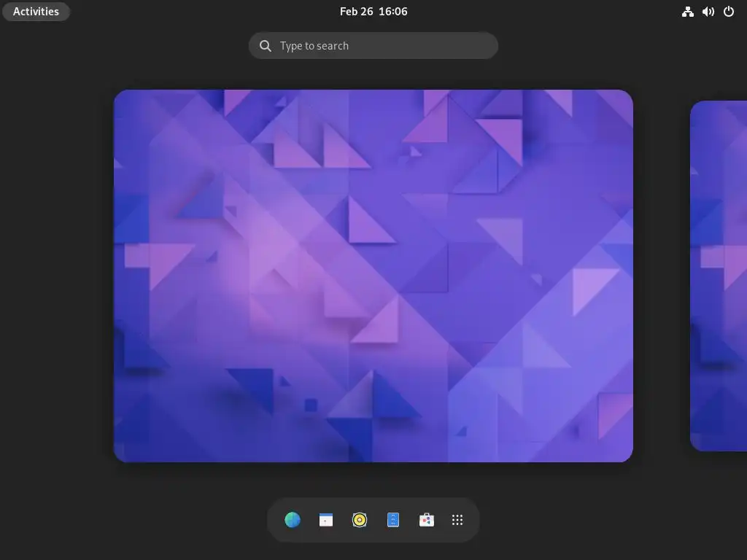
Task: Launch the Calendar app in the dash
Action: (x=326, y=519)
